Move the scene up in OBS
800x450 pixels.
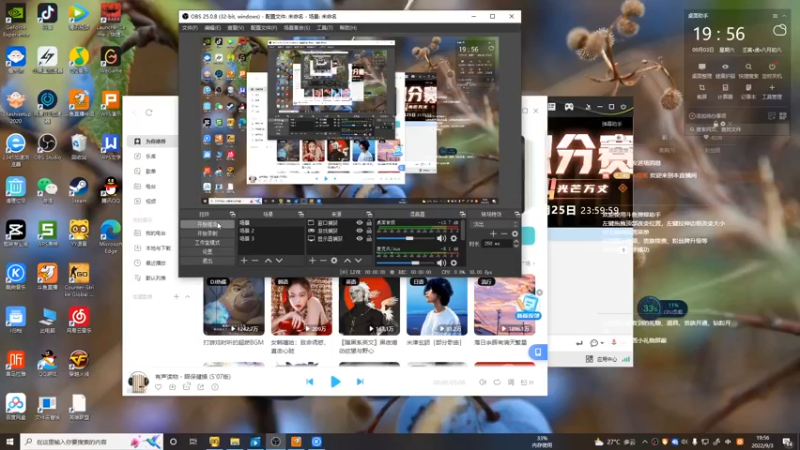click(268, 261)
